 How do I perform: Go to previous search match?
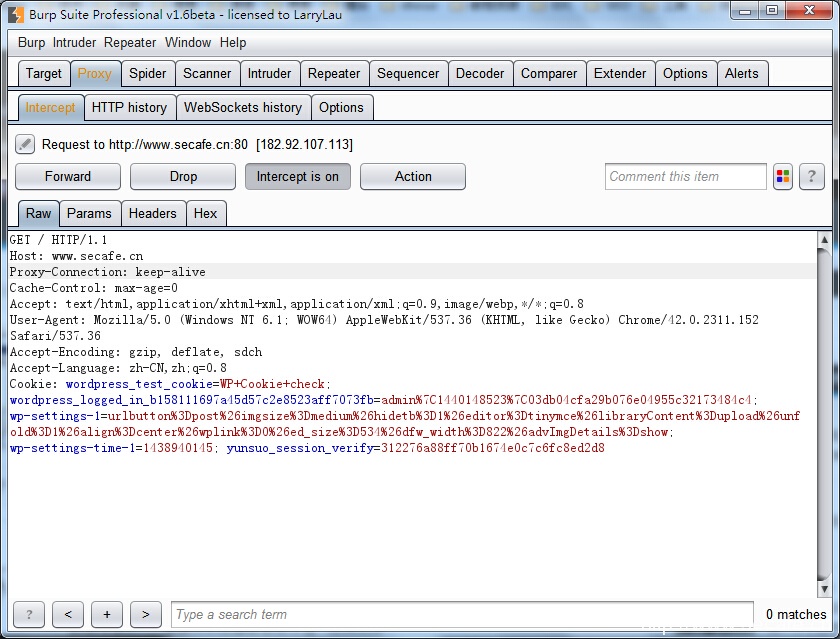click(x=68, y=614)
